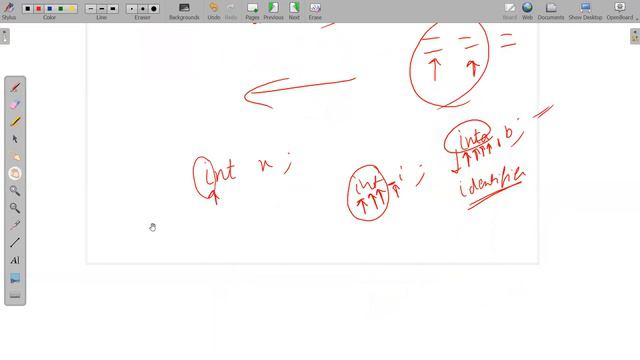Screen dimensions: 640x360
Task: Select the Eraser tool in the palette
Action: pos(15,104)
